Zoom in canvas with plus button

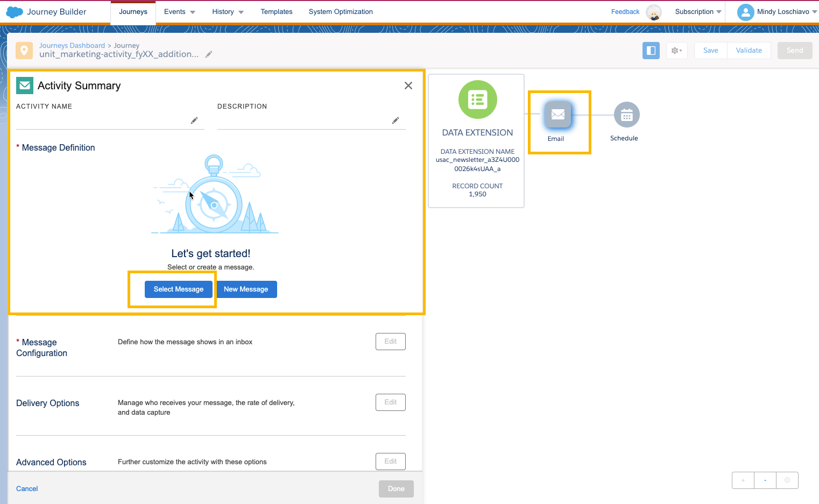click(743, 480)
